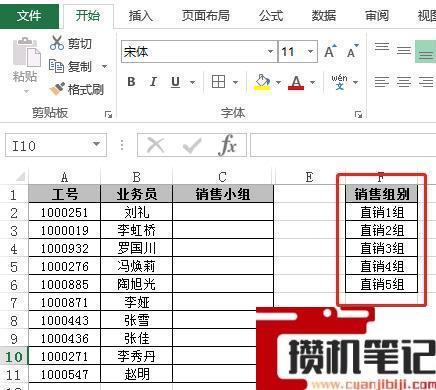
Task: Click the Select All corner triangle
Action: 21,176
